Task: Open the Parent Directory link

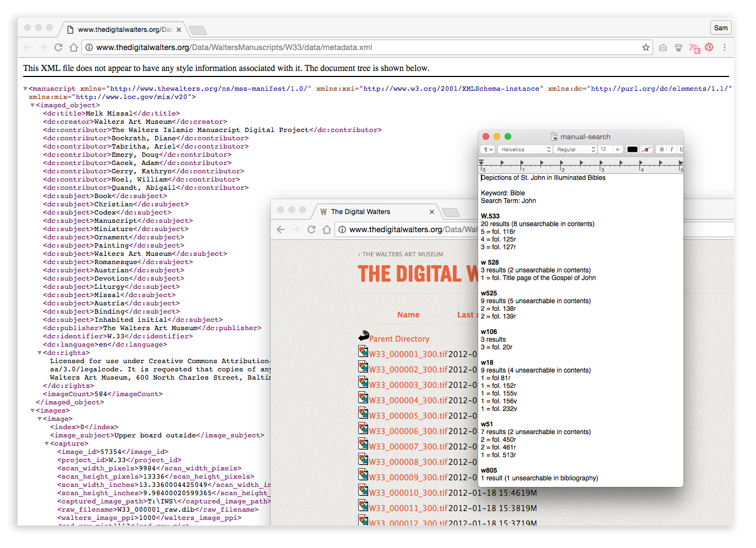Action: pos(399,339)
